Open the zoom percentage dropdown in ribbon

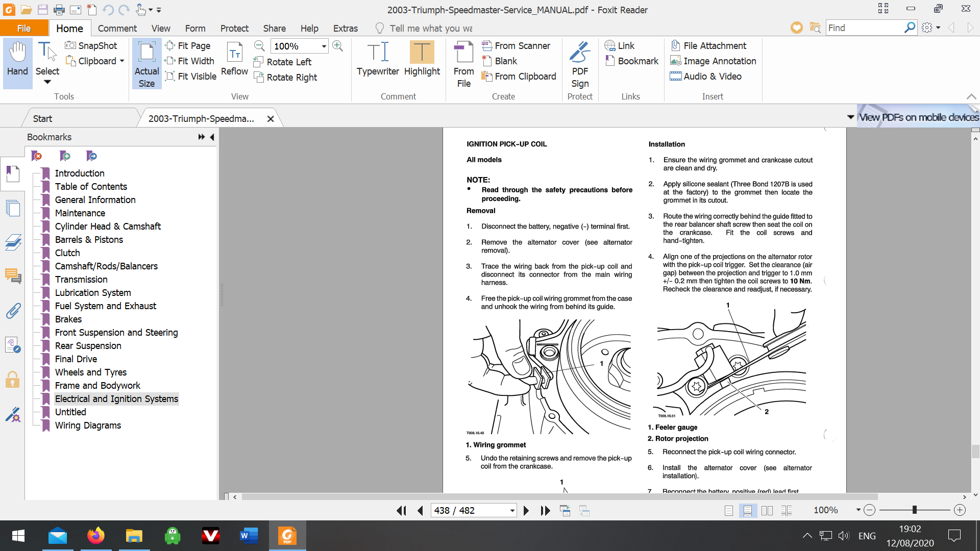coord(324,46)
